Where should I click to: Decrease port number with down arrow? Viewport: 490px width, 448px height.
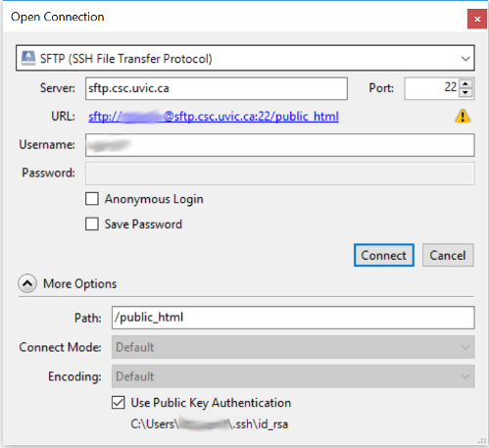(465, 92)
